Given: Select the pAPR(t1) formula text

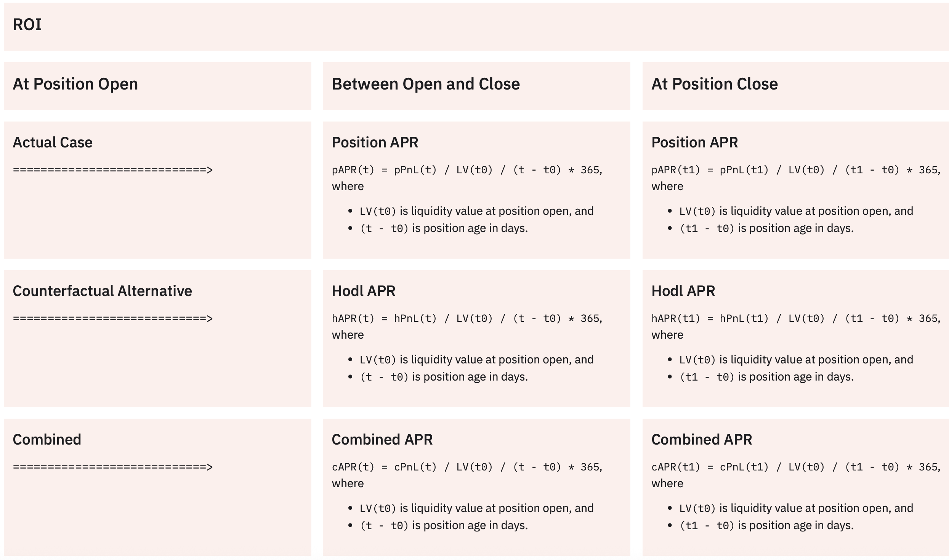Looking at the screenshot, I should point(795,170).
